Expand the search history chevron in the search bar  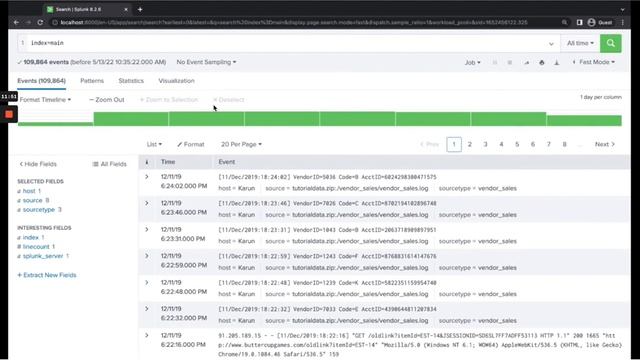[x=551, y=44]
